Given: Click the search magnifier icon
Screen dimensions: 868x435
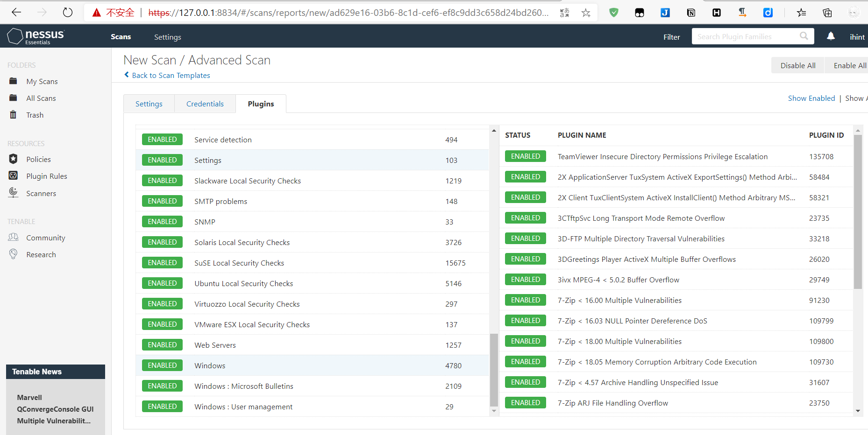Looking at the screenshot, I should (804, 36).
